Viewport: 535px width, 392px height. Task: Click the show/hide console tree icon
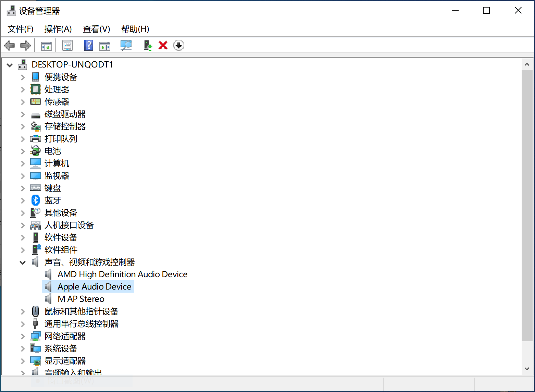click(47, 46)
